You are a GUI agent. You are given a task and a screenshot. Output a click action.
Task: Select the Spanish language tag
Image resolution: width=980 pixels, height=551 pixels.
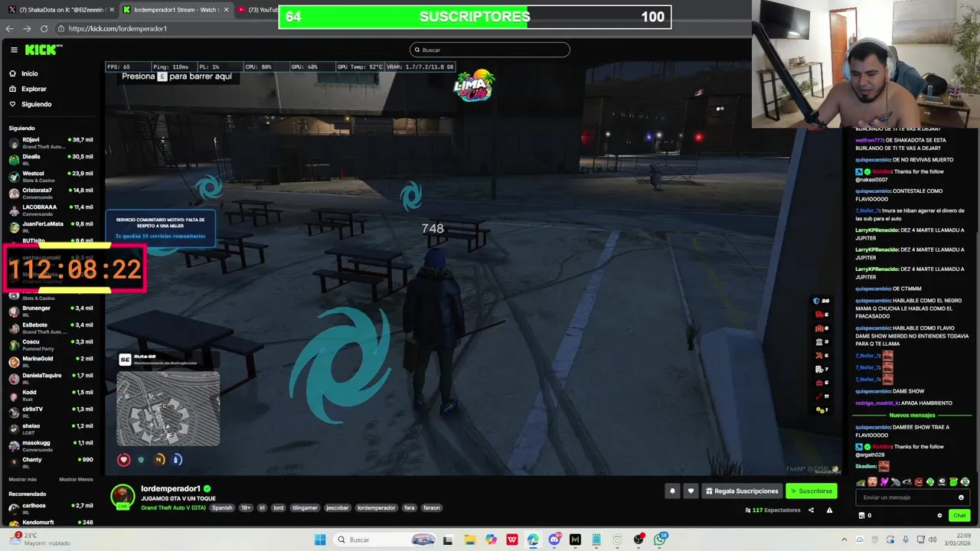222,507
